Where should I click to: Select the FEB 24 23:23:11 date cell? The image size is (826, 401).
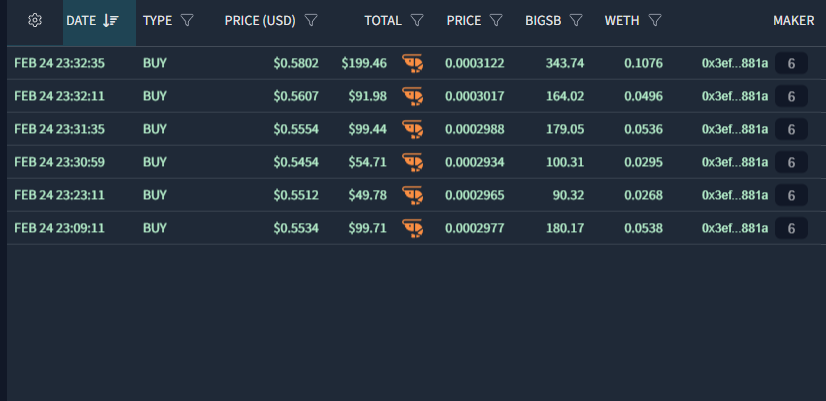(x=60, y=195)
